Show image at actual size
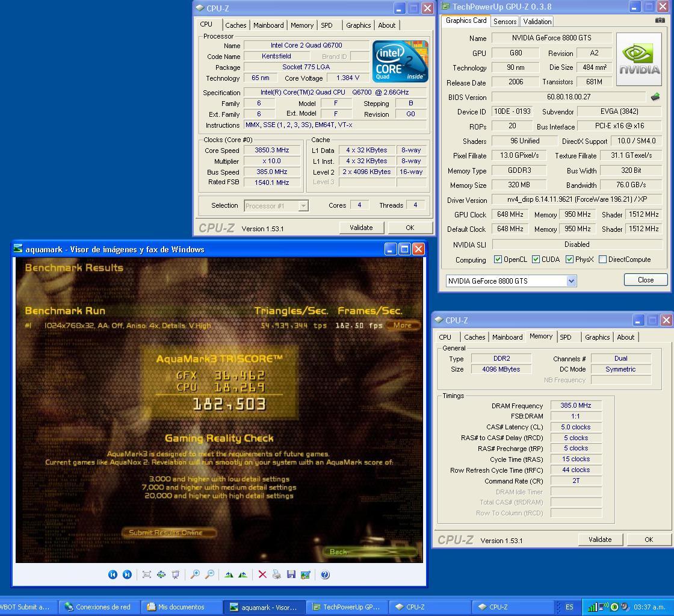 (x=161, y=574)
